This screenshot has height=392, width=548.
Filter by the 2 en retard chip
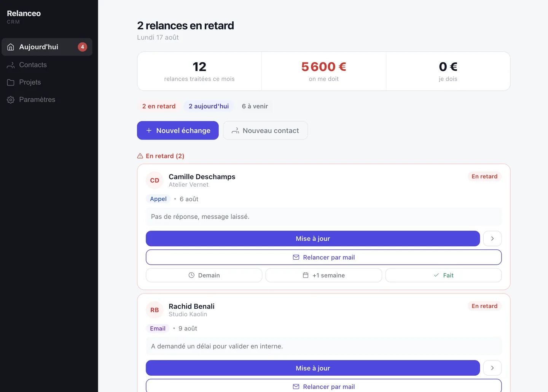coord(159,106)
